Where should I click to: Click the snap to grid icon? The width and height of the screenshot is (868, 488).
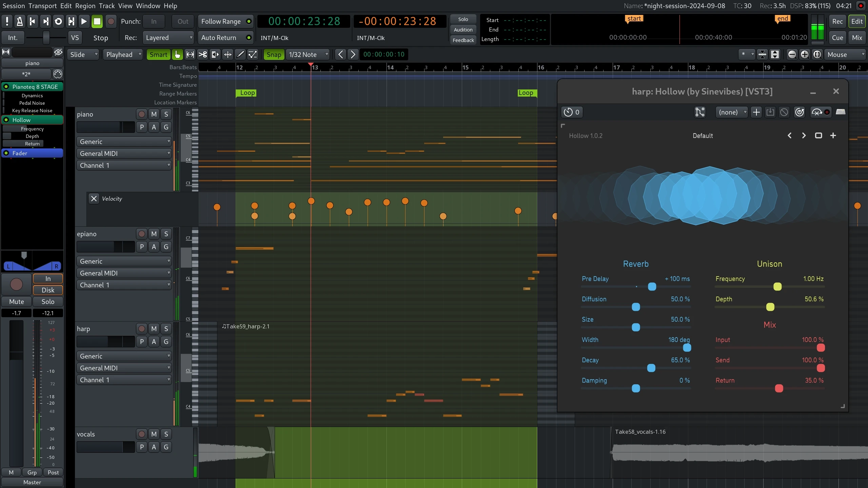(x=274, y=54)
